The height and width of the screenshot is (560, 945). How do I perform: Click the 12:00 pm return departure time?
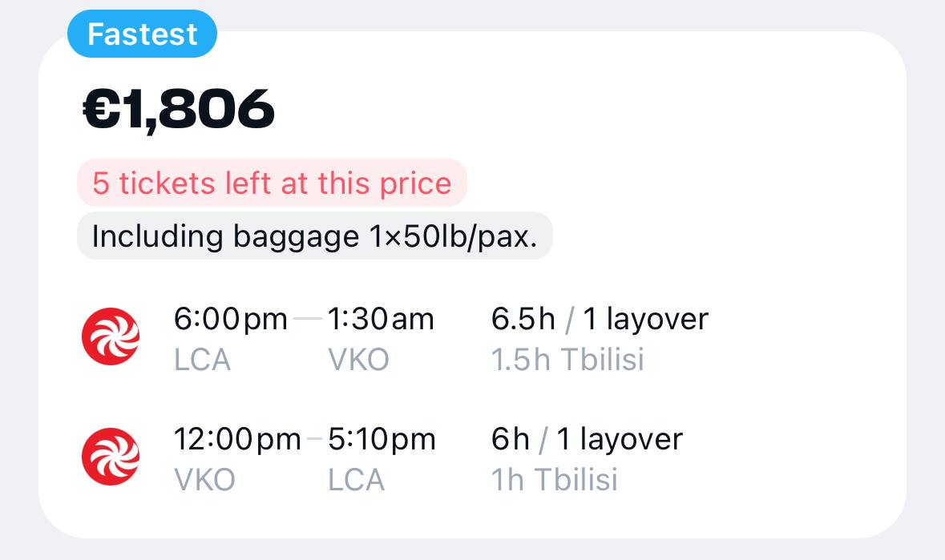pyautogui.click(x=237, y=439)
